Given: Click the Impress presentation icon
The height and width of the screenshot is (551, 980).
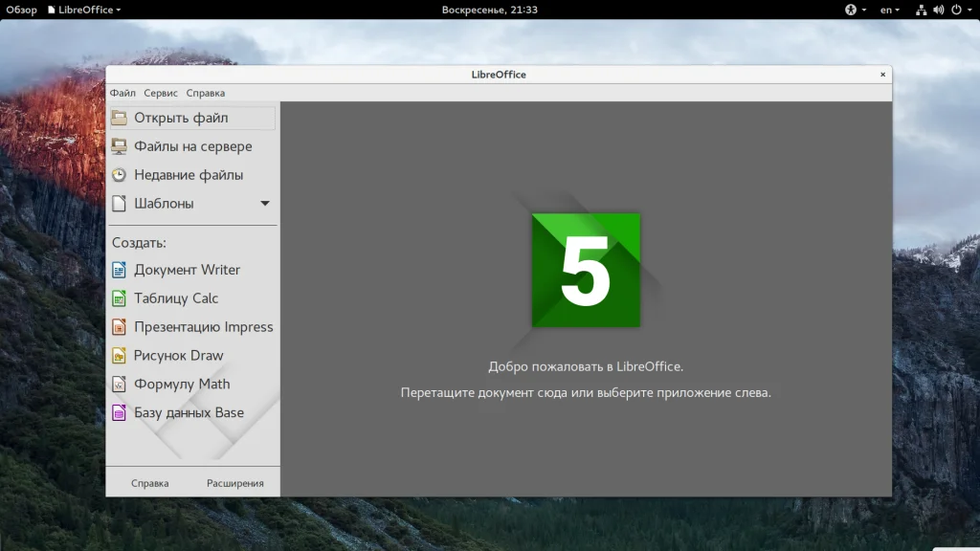Looking at the screenshot, I should pos(119,327).
